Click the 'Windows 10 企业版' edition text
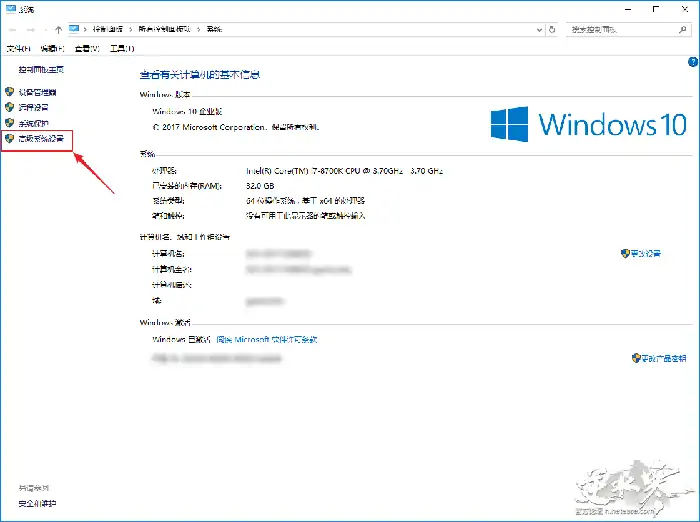 tap(187, 112)
